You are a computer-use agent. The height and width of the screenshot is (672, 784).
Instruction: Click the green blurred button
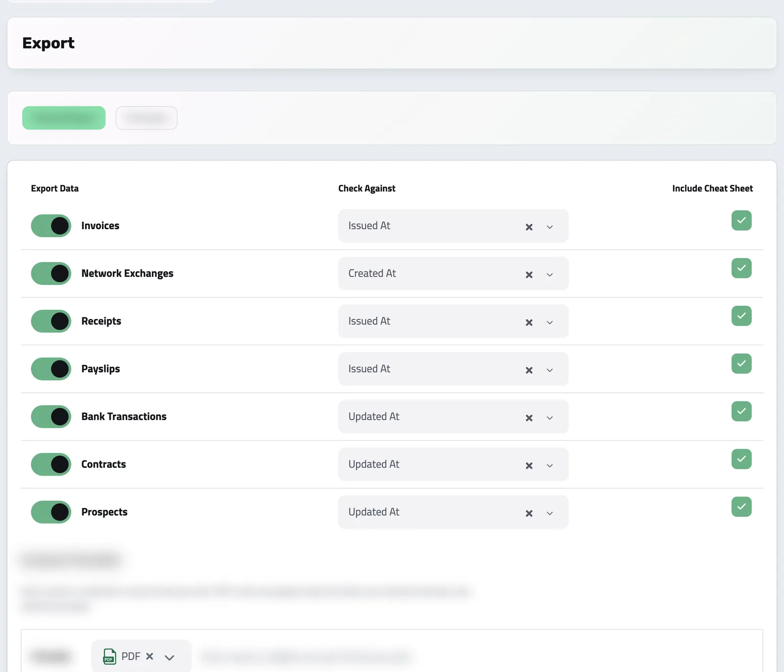[x=64, y=118]
